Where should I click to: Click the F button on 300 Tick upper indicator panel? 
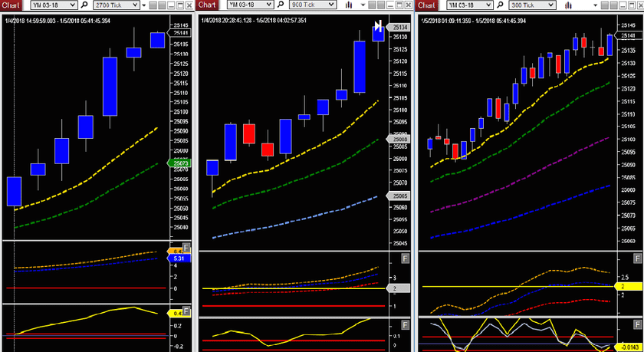(637, 258)
